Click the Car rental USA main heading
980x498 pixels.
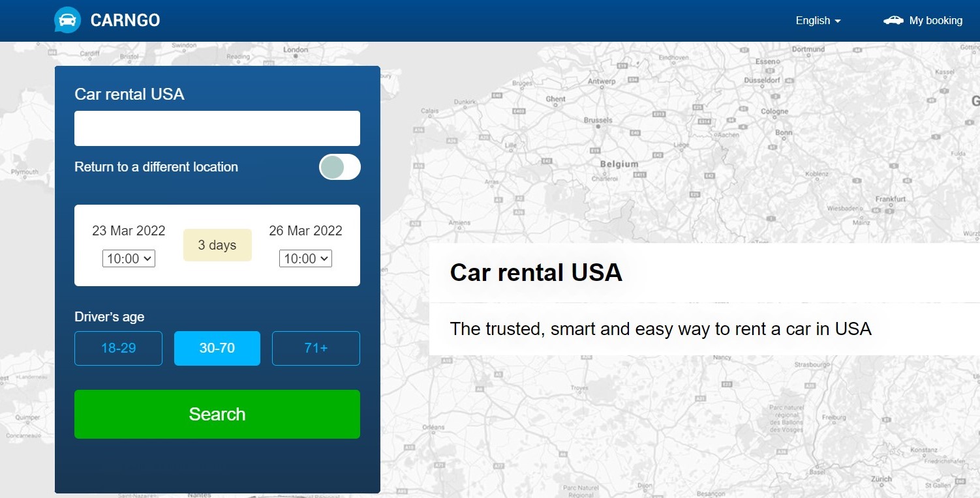click(x=536, y=272)
